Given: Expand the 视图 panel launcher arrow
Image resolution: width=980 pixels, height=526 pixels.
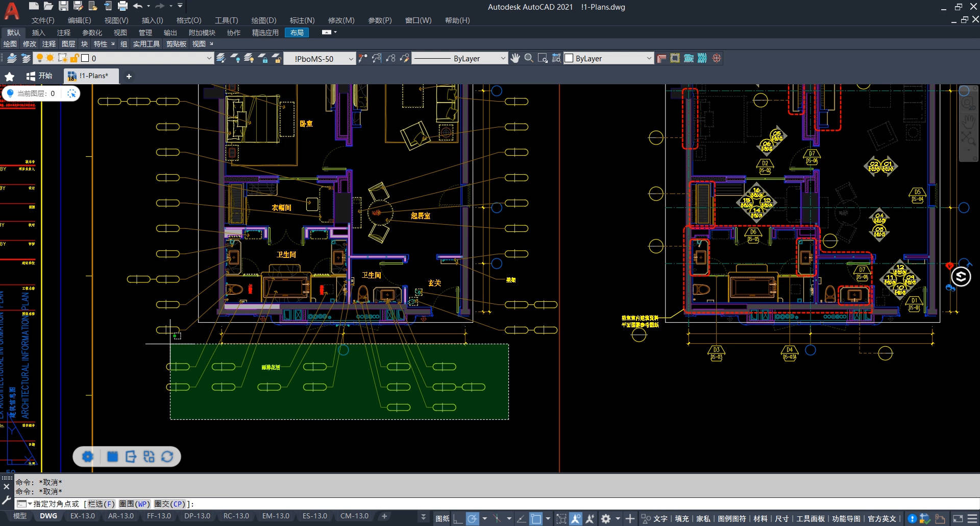Looking at the screenshot, I should click(211, 44).
